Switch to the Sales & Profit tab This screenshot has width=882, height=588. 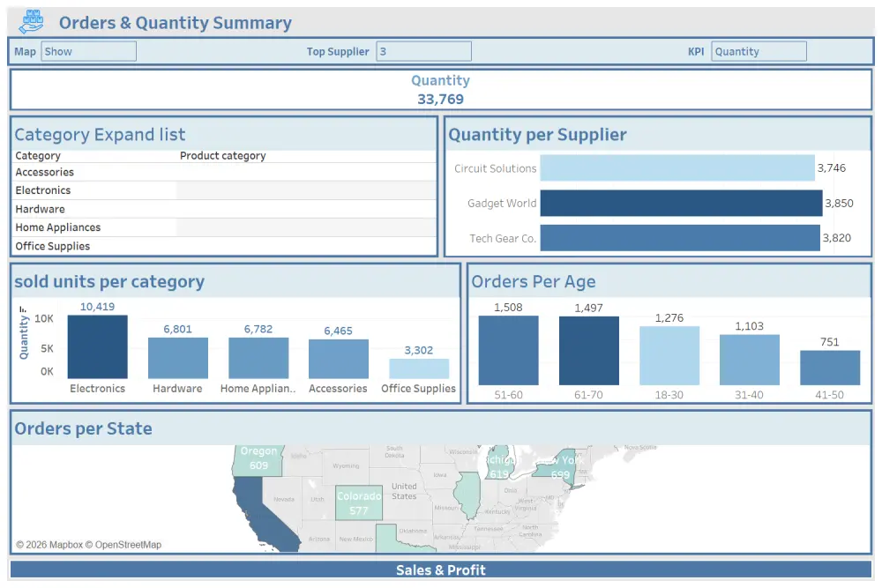coord(441,569)
